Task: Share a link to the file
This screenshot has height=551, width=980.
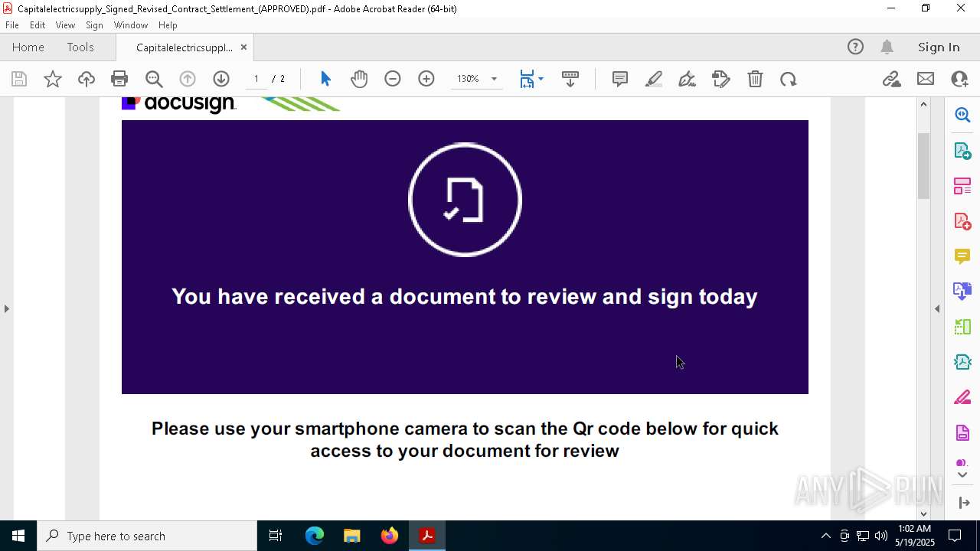Action: click(x=891, y=79)
